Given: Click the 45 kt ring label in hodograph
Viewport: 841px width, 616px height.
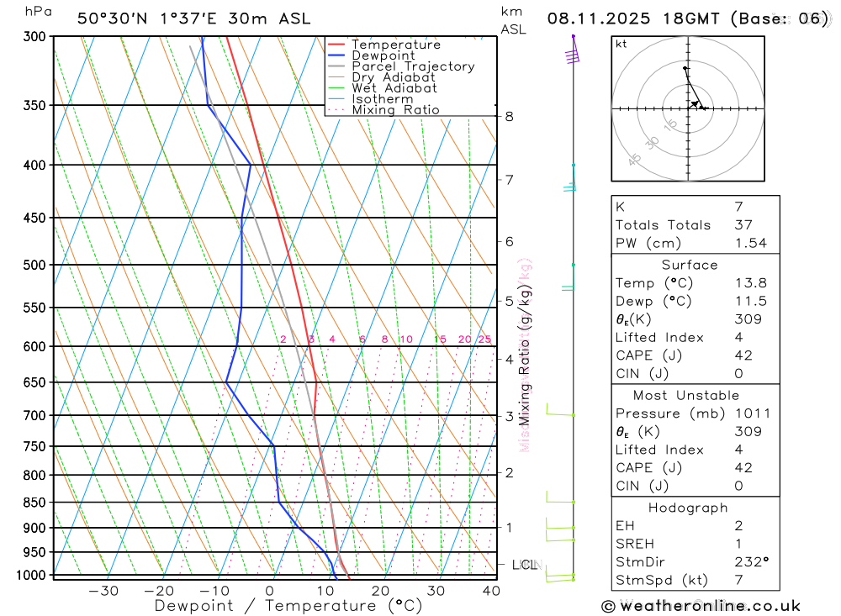Looking at the screenshot, I should click(634, 159).
